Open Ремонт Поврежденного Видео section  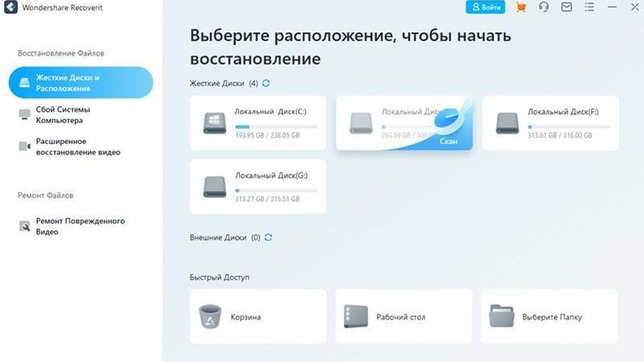pos(80,226)
